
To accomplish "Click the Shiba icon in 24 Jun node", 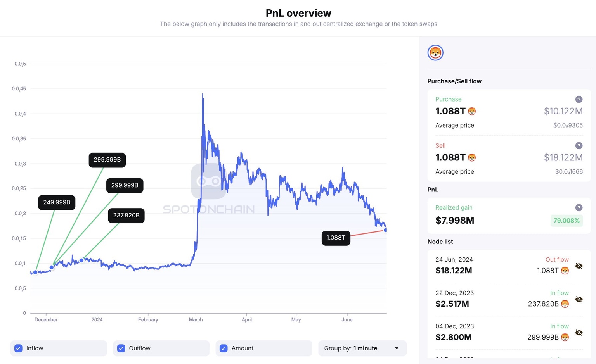I will 565,271.
